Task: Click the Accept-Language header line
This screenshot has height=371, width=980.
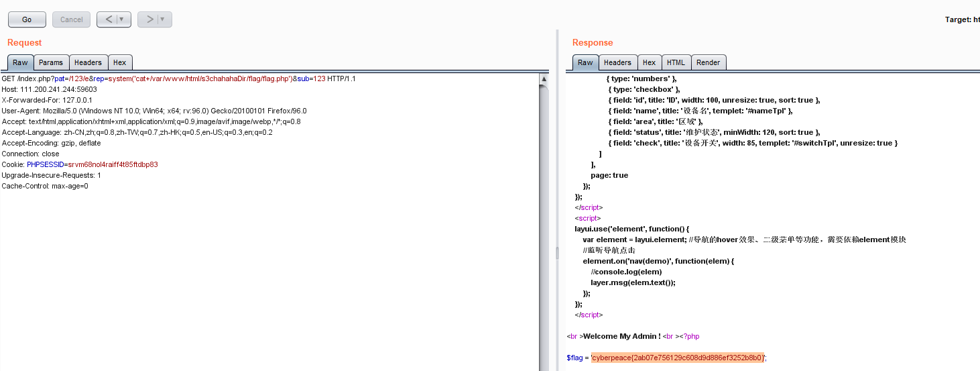Action: coord(137,132)
